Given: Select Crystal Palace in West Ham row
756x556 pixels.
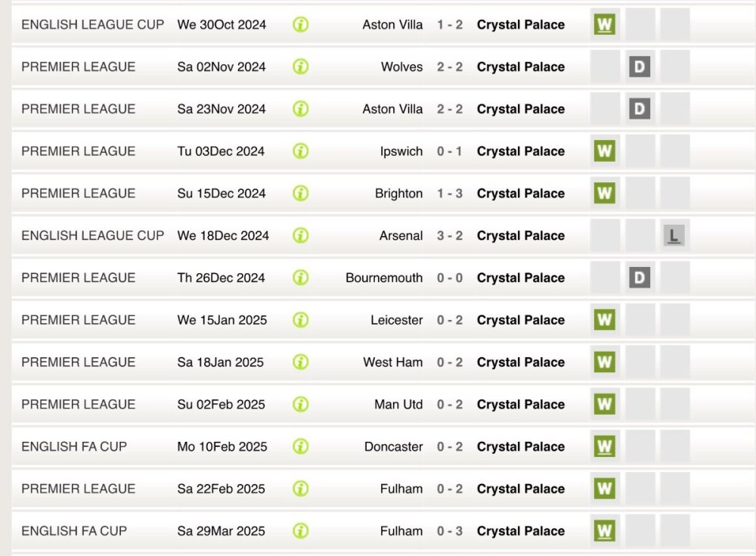Looking at the screenshot, I should click(x=520, y=362).
